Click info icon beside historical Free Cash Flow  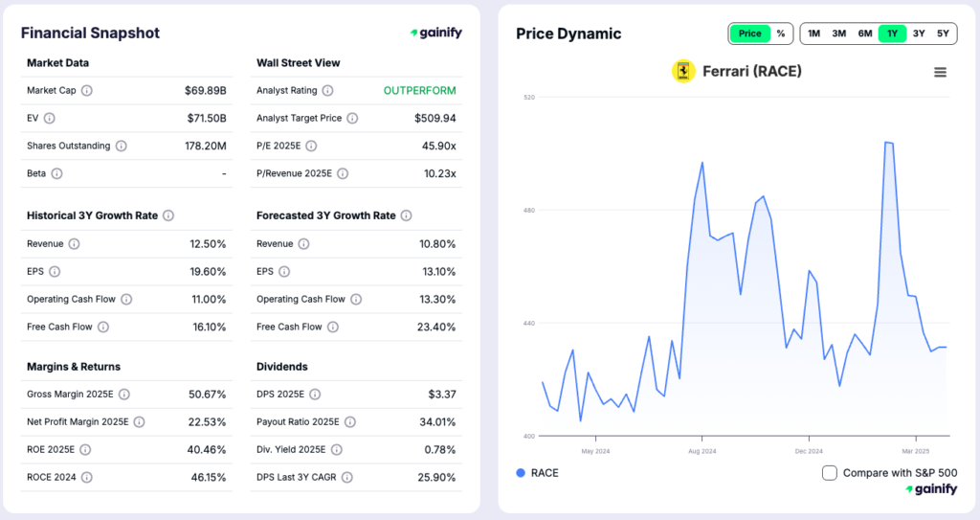pos(103,327)
